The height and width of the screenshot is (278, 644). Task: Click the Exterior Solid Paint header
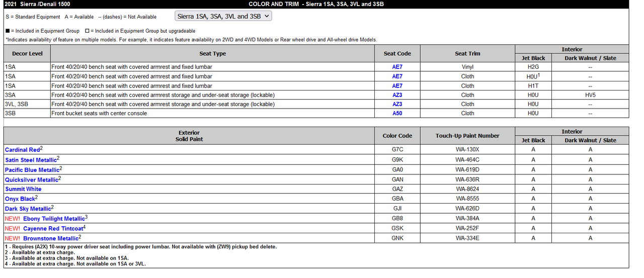[x=189, y=136]
